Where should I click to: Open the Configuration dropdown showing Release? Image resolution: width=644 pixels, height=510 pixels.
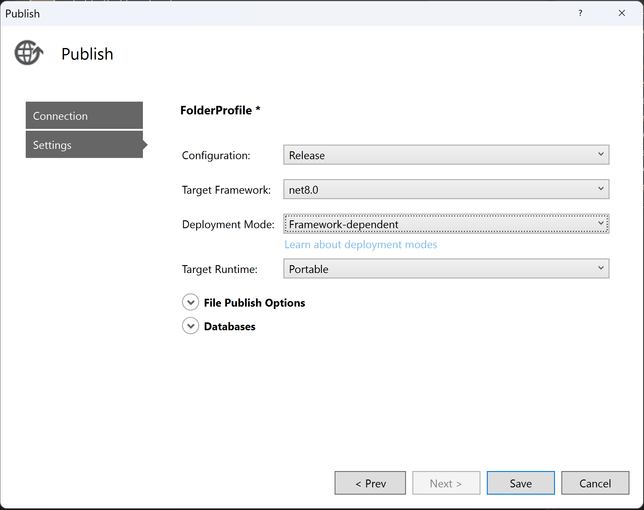(x=446, y=155)
